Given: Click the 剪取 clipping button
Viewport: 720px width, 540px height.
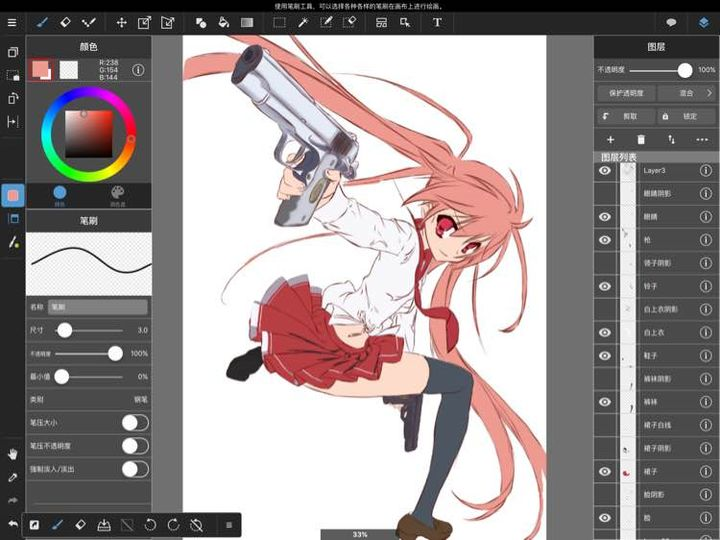Looking at the screenshot, I should point(626,116).
